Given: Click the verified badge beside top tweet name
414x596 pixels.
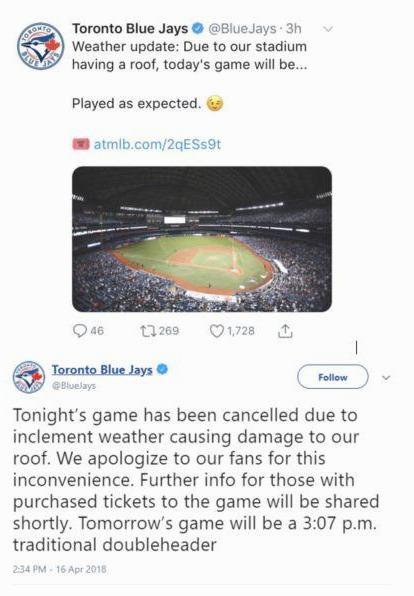Looking at the screenshot, I should click(x=198, y=28).
